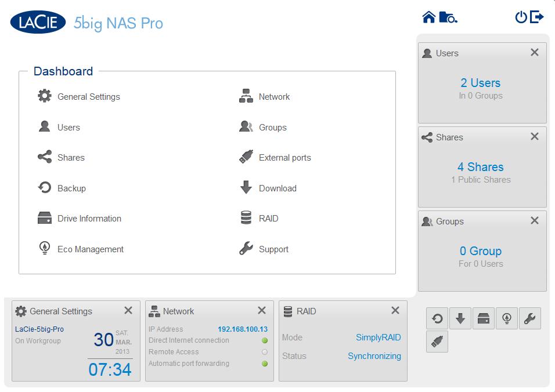This screenshot has height=392, width=555.
Task: Close the RAID widget
Action: [x=395, y=310]
